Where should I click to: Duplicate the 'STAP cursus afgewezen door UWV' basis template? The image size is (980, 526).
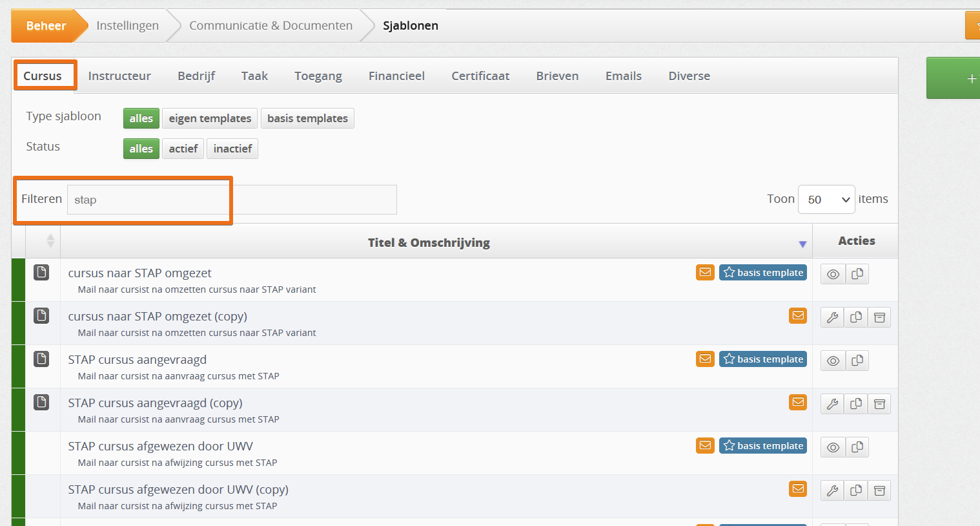857,447
